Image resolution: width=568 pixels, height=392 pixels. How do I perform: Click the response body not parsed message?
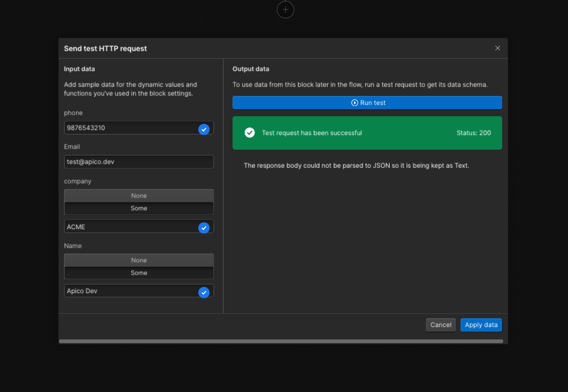point(356,165)
